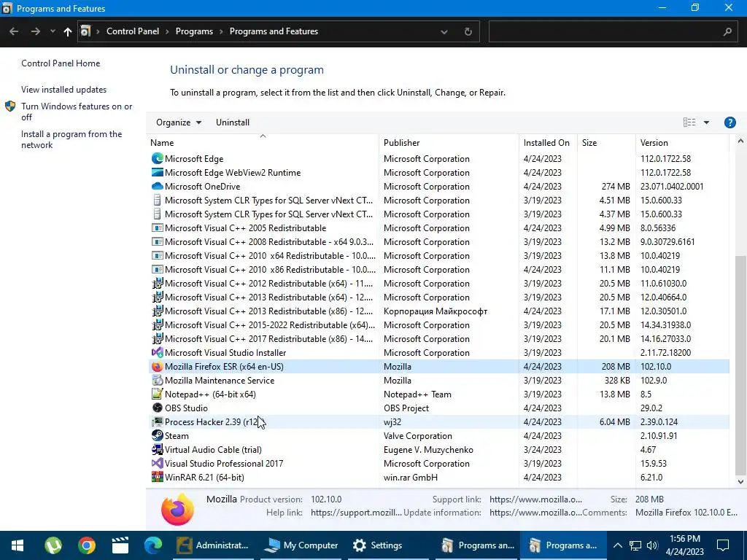Select the Microsoft Visual C++ 2008 Redistributable row
The image size is (747, 560).
tap(438, 241)
